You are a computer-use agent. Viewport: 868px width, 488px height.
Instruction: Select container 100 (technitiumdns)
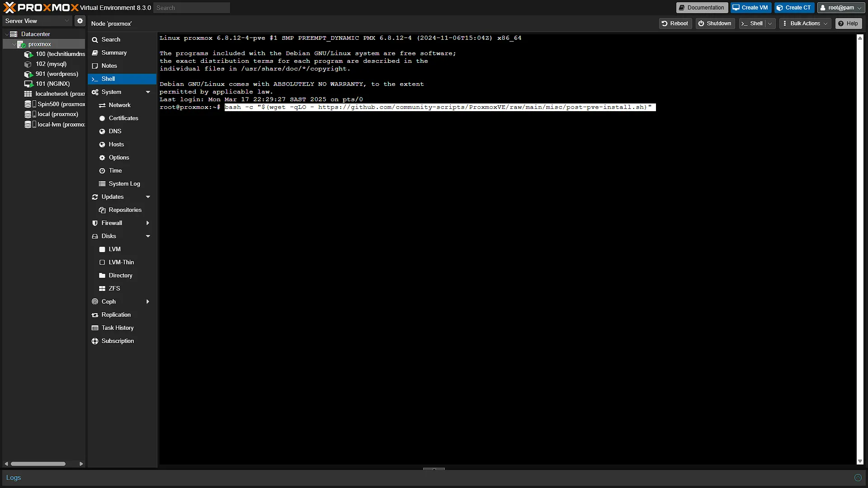coord(54,54)
